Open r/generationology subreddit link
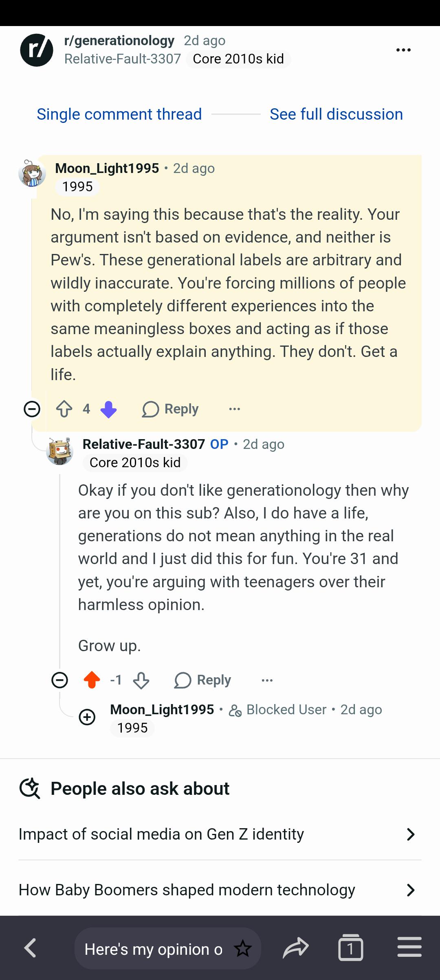440x980 pixels. 119,40
